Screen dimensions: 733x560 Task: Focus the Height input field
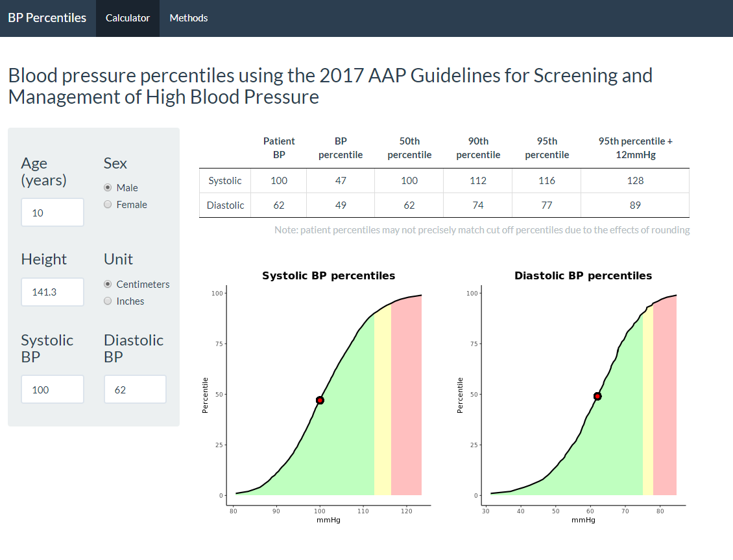53,292
